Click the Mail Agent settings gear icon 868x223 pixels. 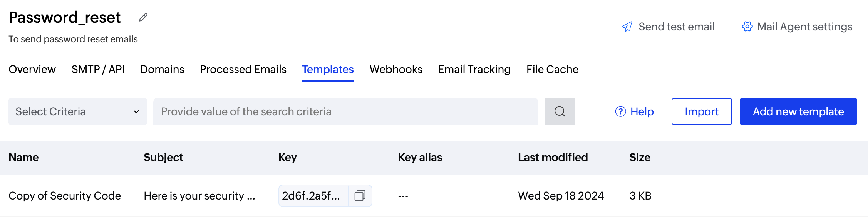click(747, 27)
